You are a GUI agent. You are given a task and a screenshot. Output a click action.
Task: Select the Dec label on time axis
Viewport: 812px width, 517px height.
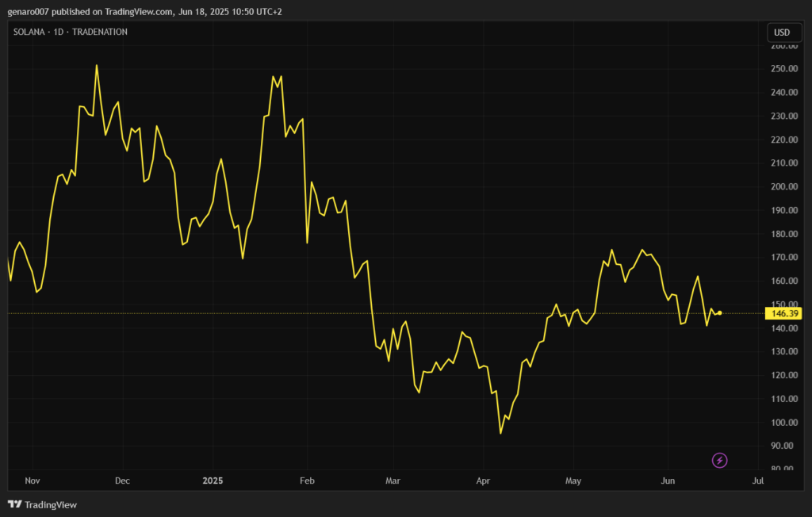coord(122,481)
